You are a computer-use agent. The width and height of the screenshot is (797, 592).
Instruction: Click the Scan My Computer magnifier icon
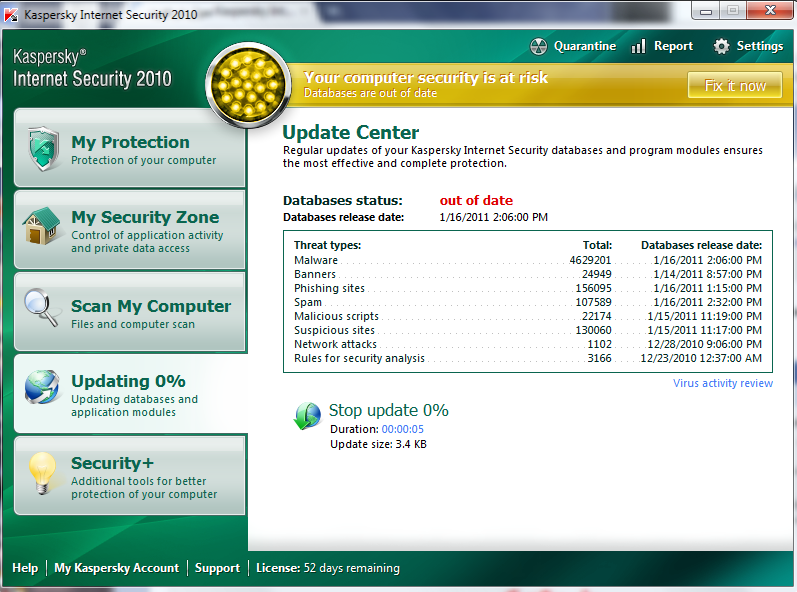[x=41, y=307]
